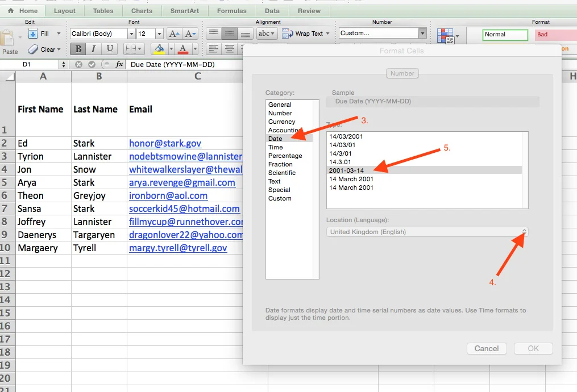Open the borders style dropdown arrow

[x=140, y=49]
